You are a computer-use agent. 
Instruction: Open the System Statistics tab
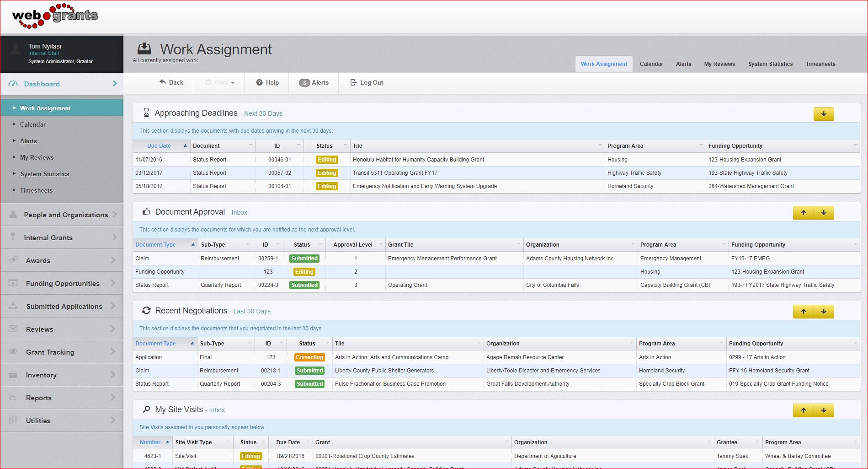tap(770, 64)
